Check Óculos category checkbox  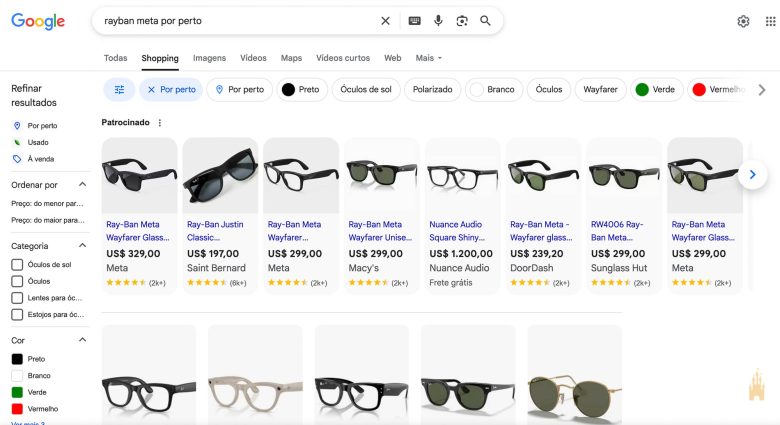pos(17,281)
